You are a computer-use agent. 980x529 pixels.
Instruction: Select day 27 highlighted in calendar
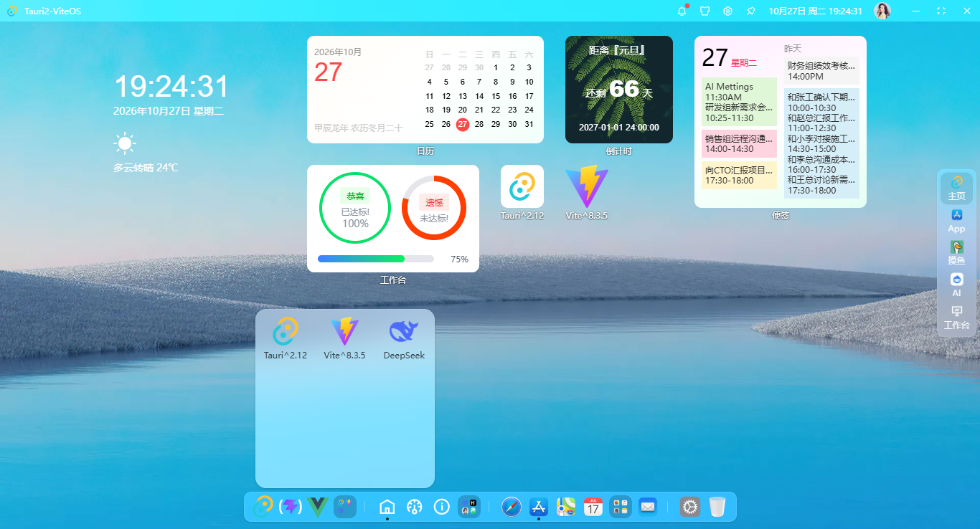(x=463, y=124)
